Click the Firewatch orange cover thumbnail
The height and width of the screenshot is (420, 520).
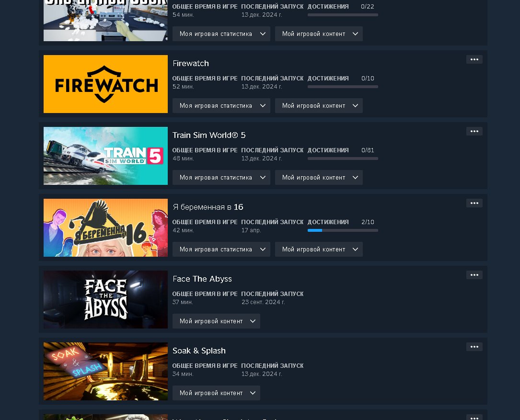click(x=105, y=84)
